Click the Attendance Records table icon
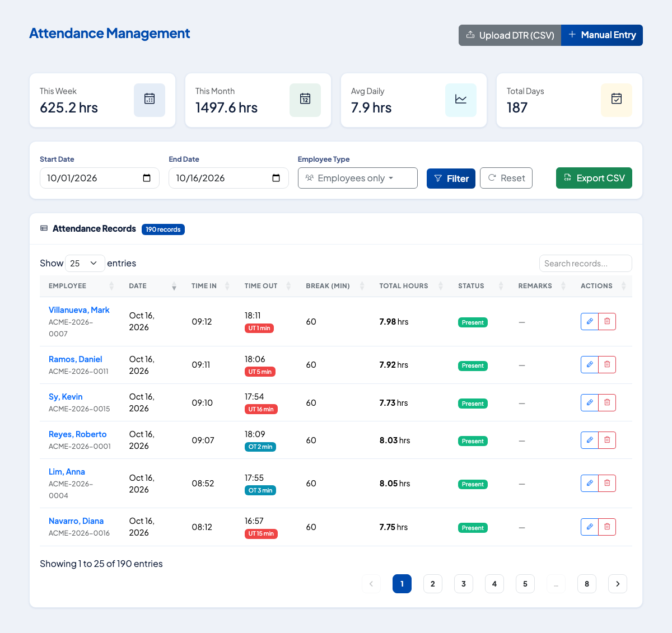The image size is (672, 633). [44, 228]
